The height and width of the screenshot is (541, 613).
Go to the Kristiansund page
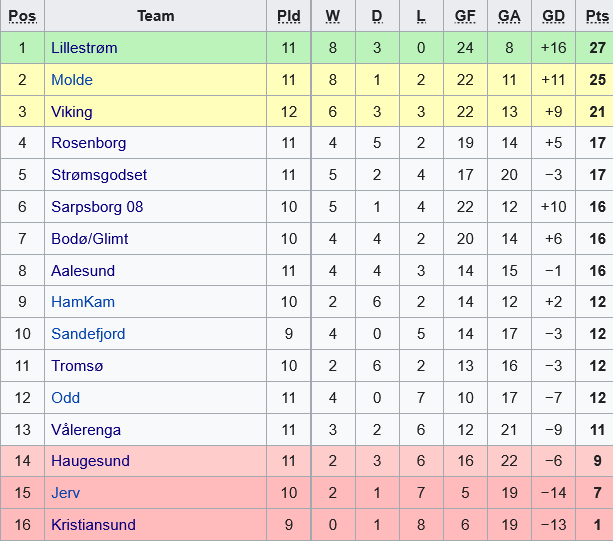(x=93, y=525)
